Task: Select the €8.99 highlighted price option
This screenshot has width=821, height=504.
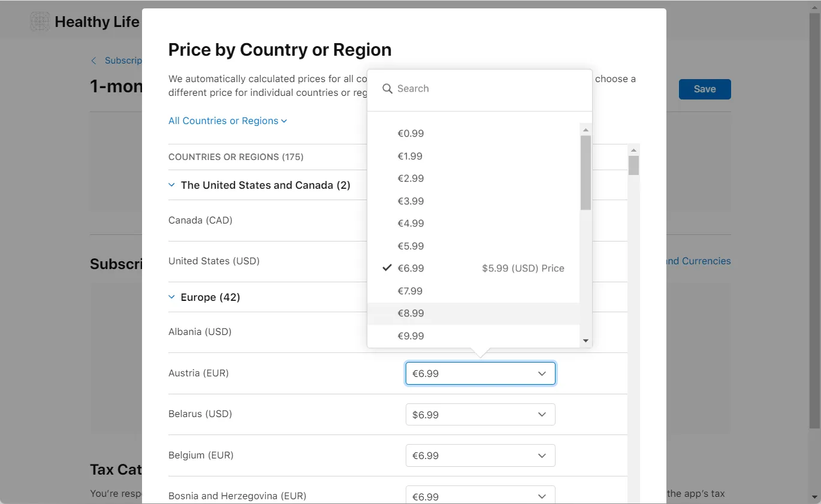Action: click(410, 313)
